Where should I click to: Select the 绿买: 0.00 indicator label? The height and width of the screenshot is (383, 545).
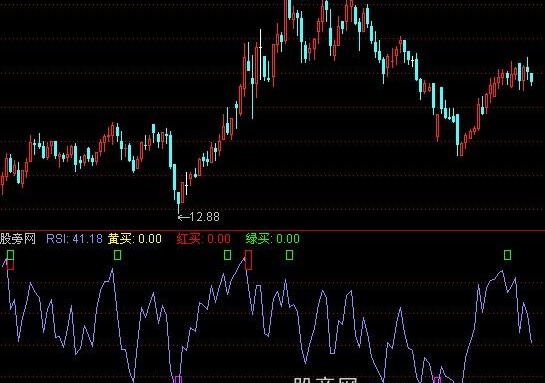272,239
